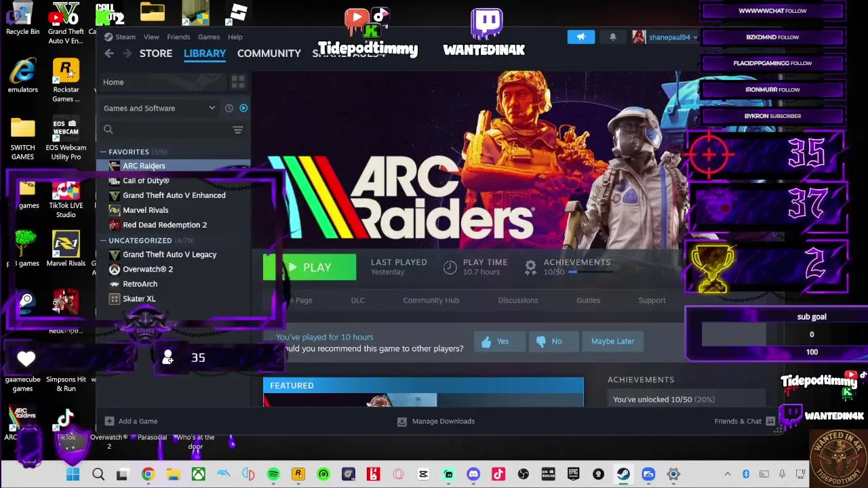868x488 pixels.
Task: Open the Steam menu
Action: pyautogui.click(x=121, y=37)
